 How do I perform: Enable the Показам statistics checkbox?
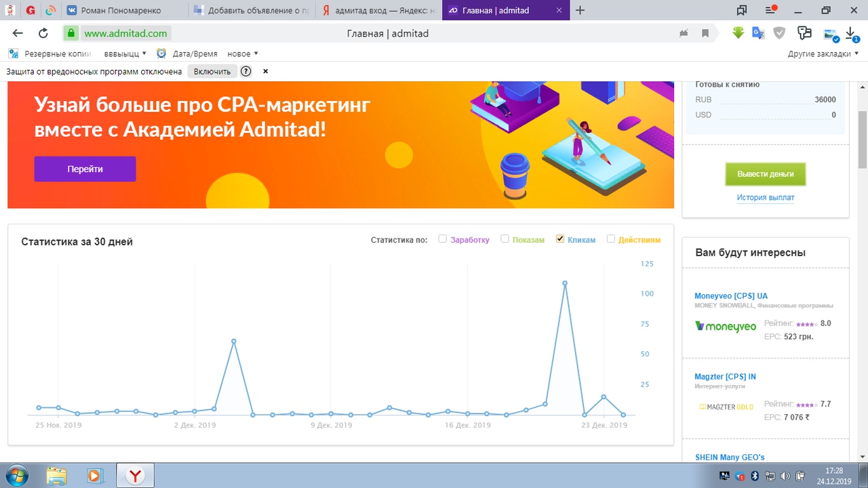point(505,239)
